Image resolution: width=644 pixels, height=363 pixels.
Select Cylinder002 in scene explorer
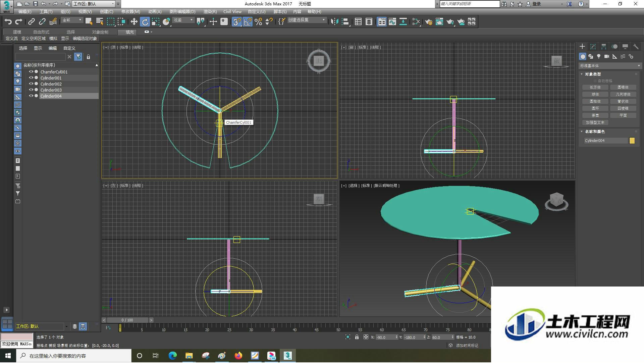pos(51,84)
